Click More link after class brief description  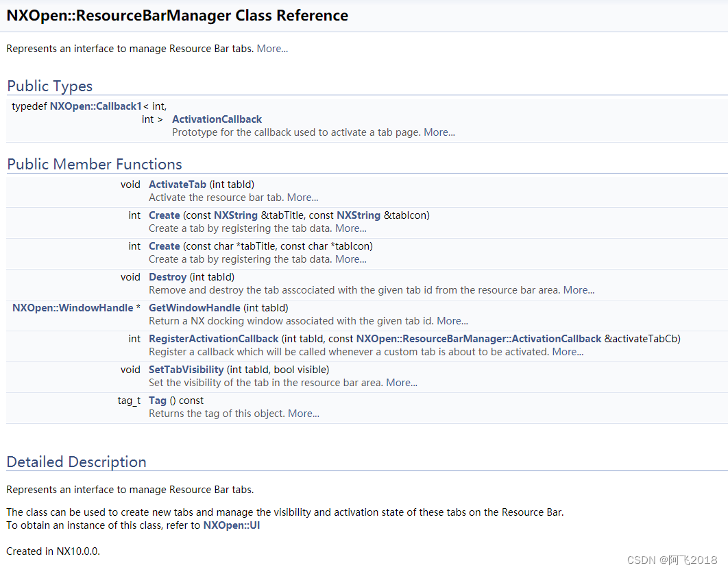coord(271,48)
